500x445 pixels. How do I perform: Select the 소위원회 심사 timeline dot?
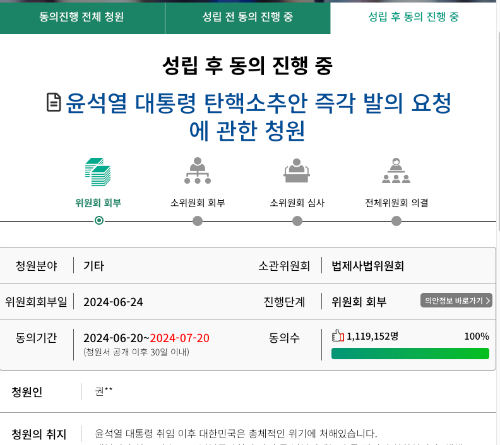pos(297,221)
